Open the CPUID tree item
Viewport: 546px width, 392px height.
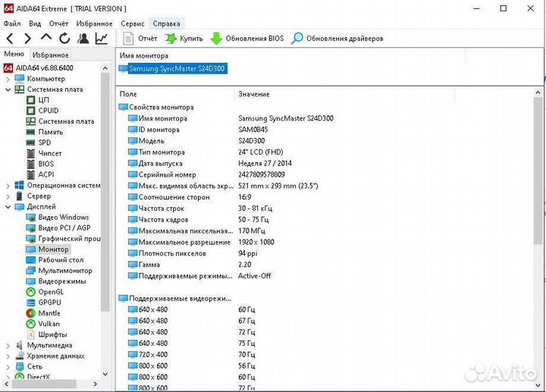pos(49,111)
